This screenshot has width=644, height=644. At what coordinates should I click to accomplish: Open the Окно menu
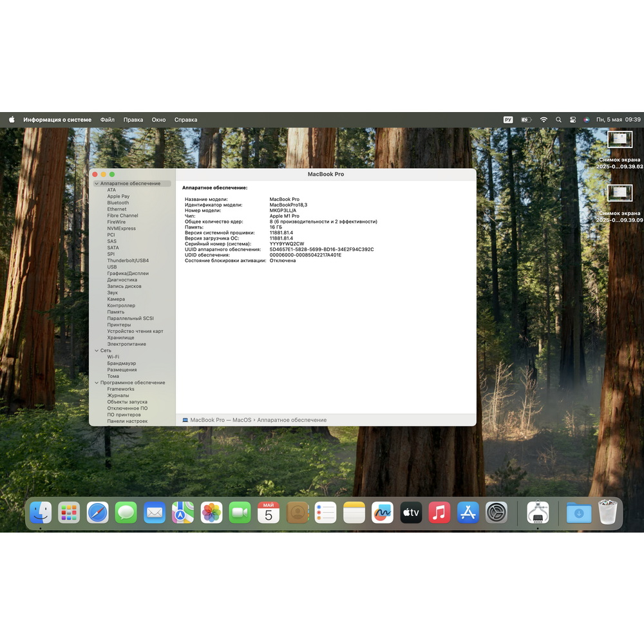(x=158, y=120)
